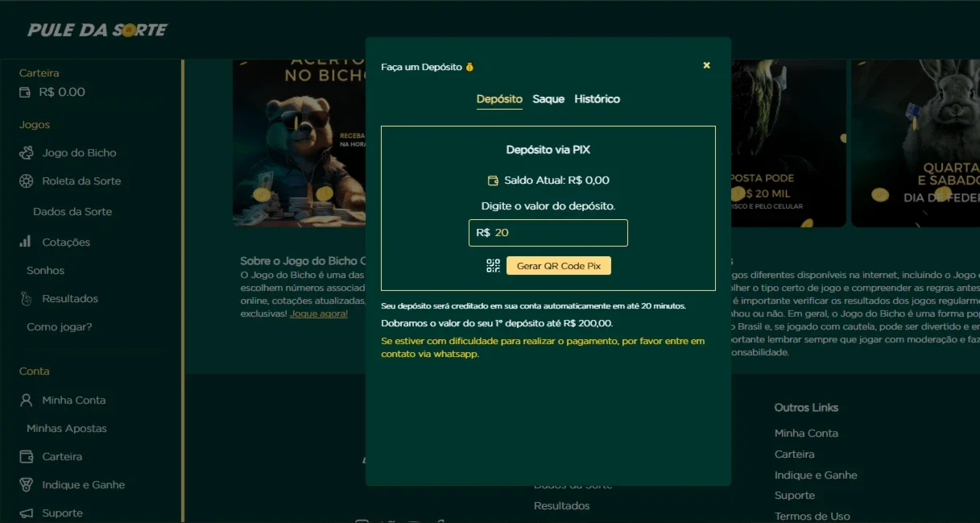Click the Joque agora! link
This screenshot has width=980, height=523.
click(x=319, y=313)
